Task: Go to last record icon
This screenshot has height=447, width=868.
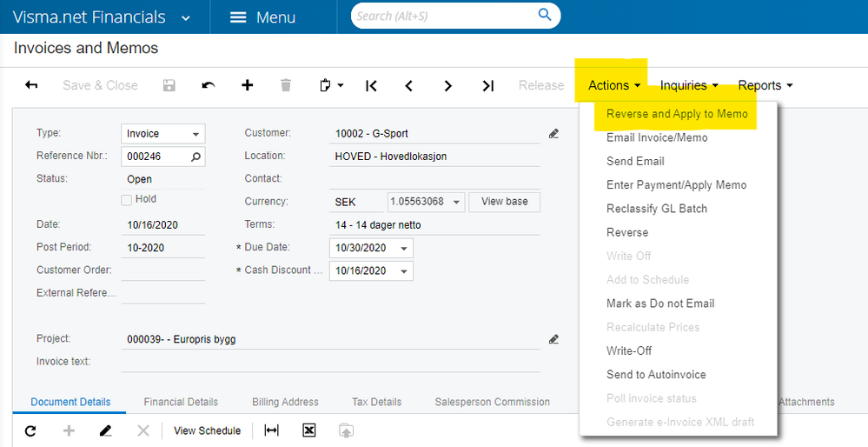Action: pos(487,85)
